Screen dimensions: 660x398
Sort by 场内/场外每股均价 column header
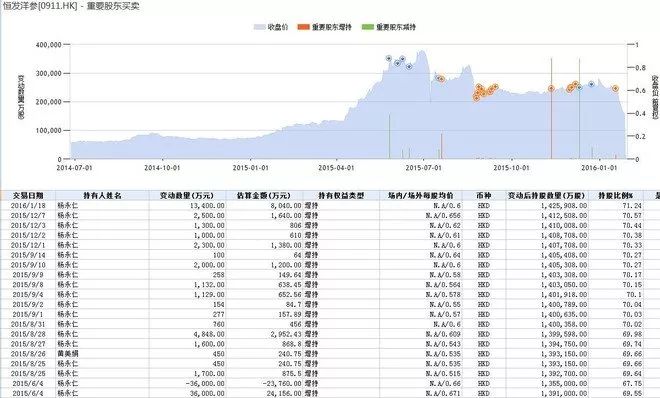420,196
